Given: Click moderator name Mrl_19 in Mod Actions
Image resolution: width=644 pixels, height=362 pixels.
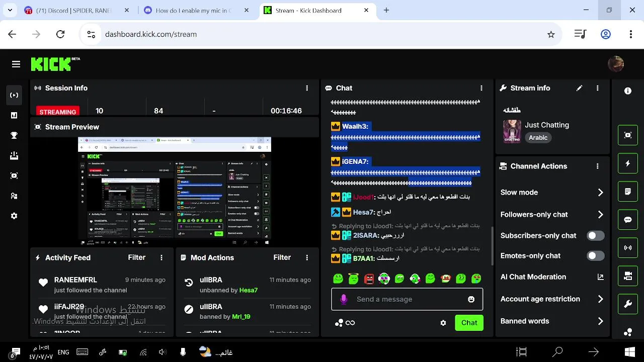Looking at the screenshot, I should coord(241,316).
